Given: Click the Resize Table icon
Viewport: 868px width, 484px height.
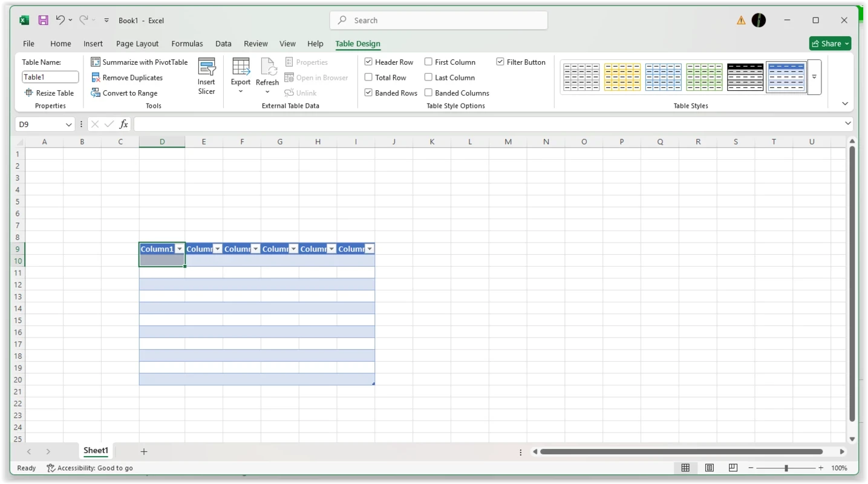Looking at the screenshot, I should pyautogui.click(x=28, y=93).
